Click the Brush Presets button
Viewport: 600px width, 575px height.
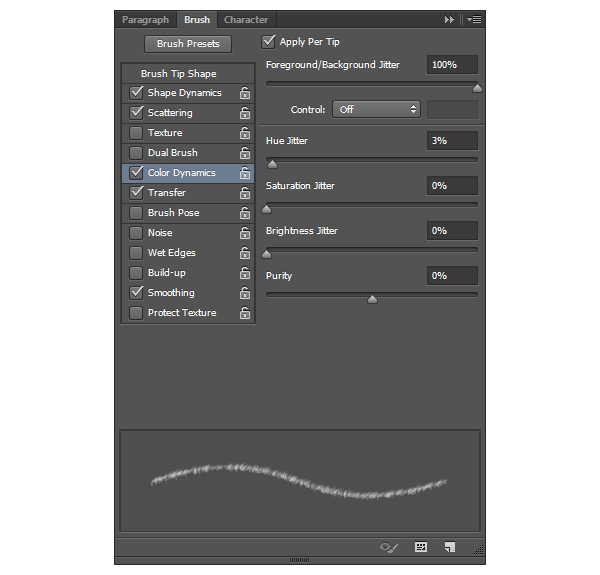point(188,44)
